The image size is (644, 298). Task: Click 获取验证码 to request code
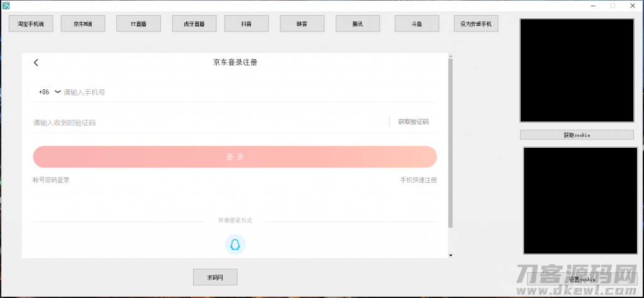413,122
